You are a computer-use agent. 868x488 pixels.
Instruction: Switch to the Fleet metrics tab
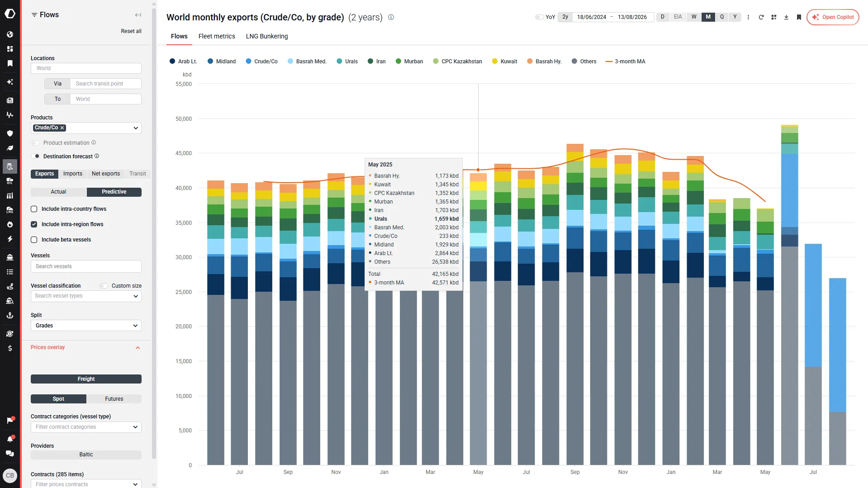click(217, 36)
